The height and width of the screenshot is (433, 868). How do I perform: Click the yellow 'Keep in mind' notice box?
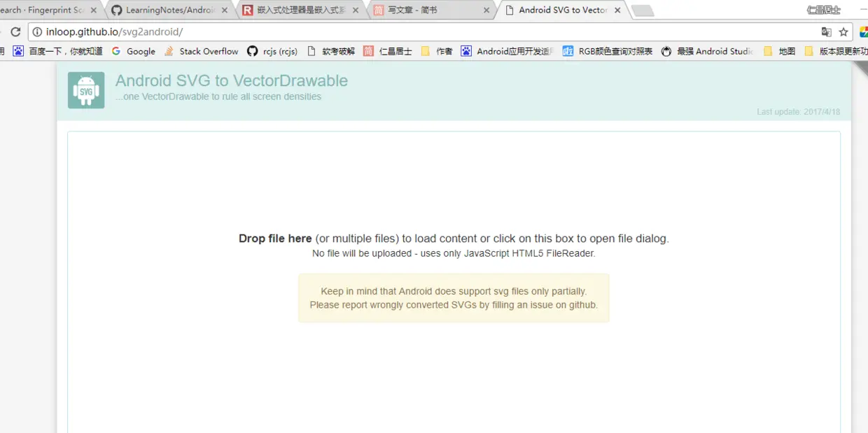(x=454, y=298)
